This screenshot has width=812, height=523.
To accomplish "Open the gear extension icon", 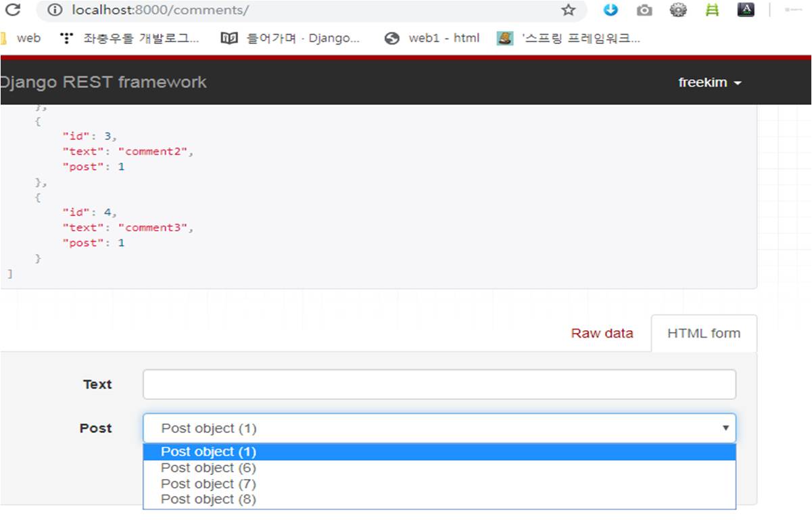I will [678, 10].
